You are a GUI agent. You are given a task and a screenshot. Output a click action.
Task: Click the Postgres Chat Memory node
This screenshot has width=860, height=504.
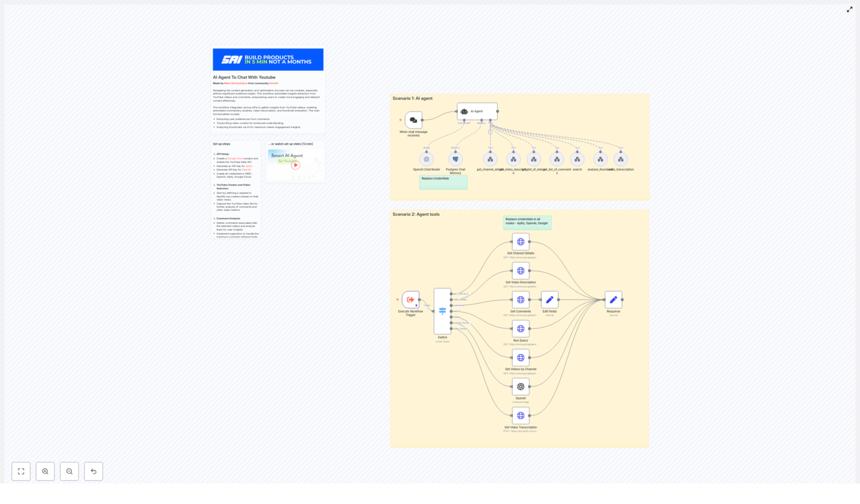(456, 159)
